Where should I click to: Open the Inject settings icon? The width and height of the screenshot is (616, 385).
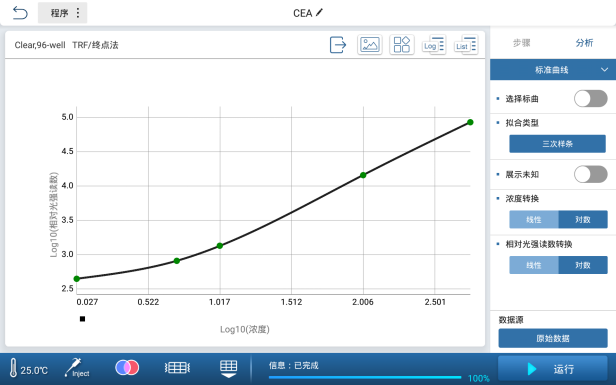pos(77,368)
